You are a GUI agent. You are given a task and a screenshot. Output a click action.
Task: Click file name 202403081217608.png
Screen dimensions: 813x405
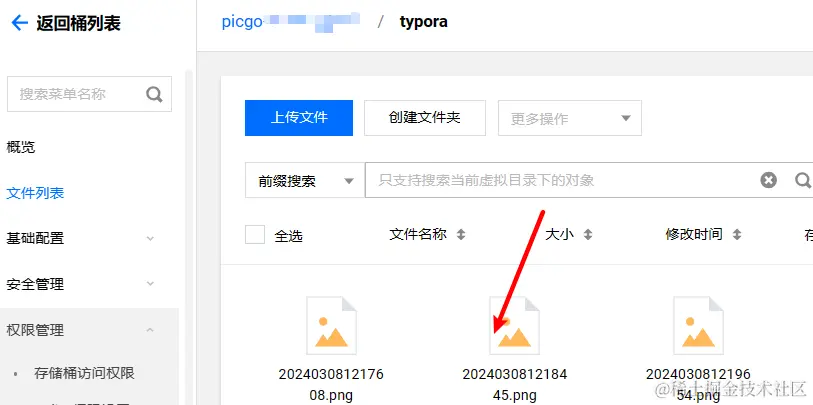(x=331, y=385)
